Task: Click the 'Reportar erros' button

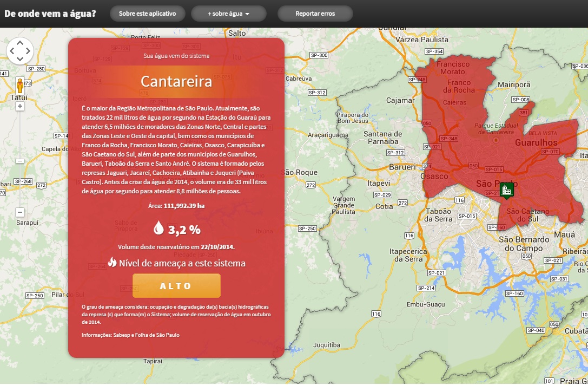Action: point(315,14)
